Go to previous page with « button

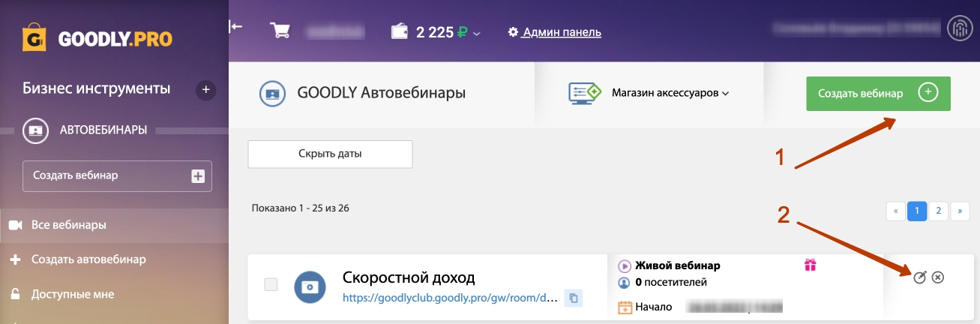tap(895, 211)
